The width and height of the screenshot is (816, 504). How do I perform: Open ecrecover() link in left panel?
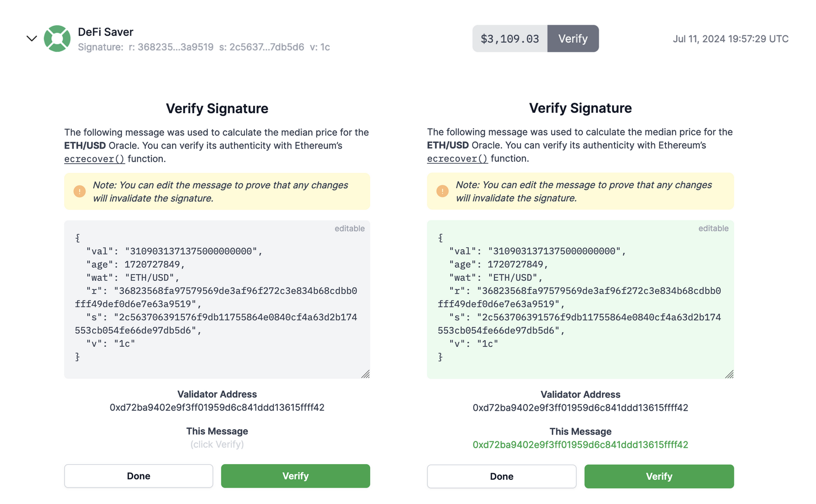coord(94,159)
